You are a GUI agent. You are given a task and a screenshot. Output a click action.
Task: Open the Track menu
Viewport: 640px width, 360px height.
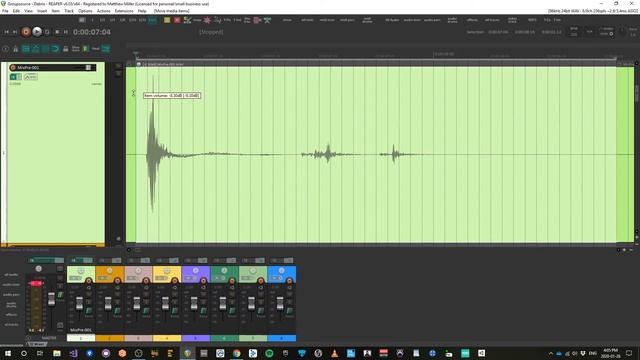pyautogui.click(x=69, y=11)
